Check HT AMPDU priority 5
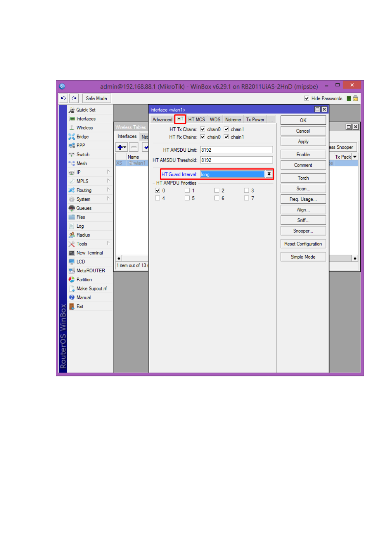Viewport: 392px width, 554px height. [x=187, y=198]
